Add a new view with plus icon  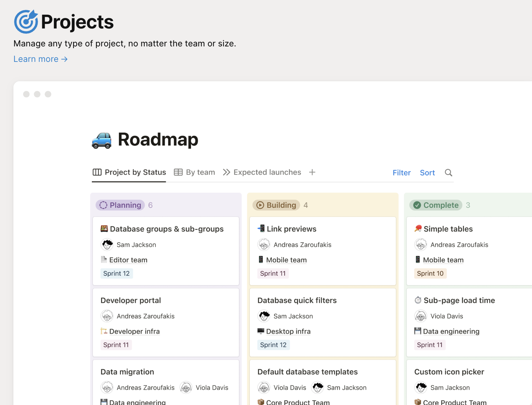coord(312,172)
